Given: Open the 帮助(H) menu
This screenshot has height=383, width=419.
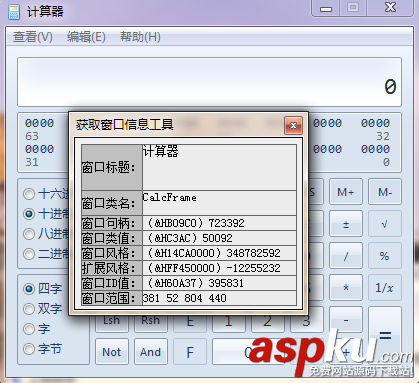Looking at the screenshot, I should click(140, 37).
